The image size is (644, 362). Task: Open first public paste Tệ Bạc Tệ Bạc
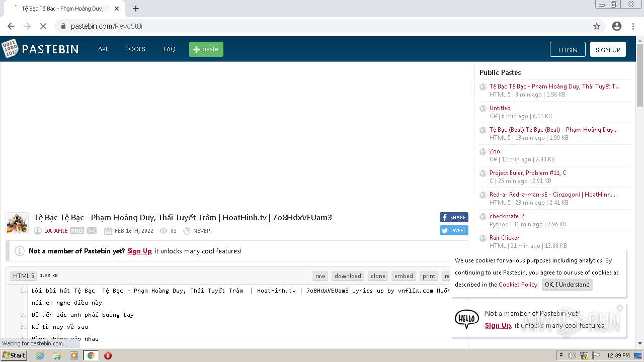(x=554, y=86)
